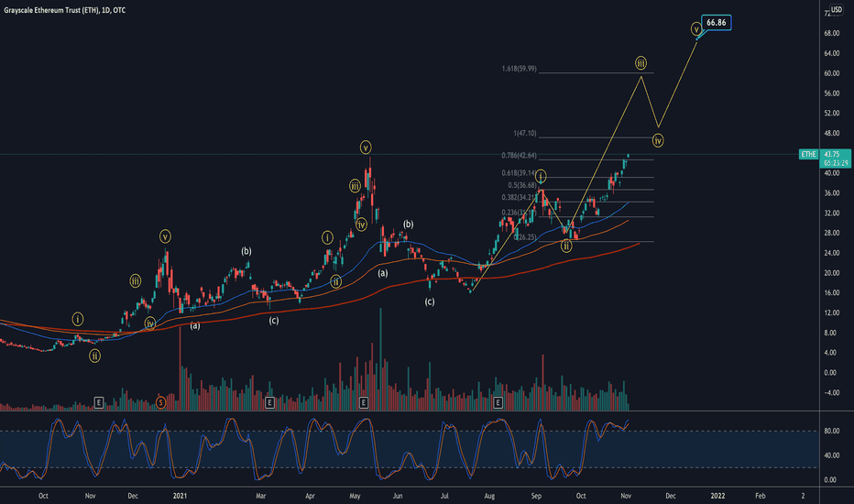Image resolution: width=854 pixels, height=504 pixels.
Task: Click the 43.75 current price label
Action: tap(832, 155)
